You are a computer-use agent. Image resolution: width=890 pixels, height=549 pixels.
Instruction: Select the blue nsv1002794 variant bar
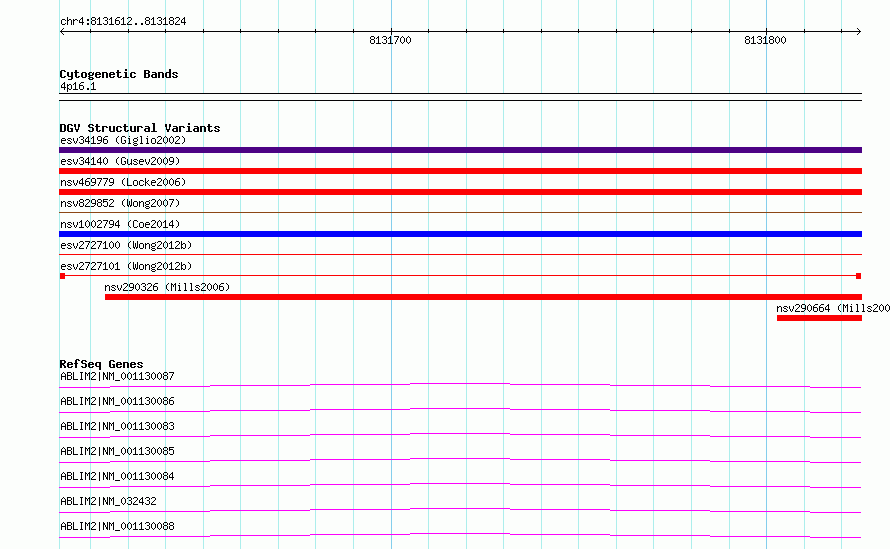click(460, 234)
